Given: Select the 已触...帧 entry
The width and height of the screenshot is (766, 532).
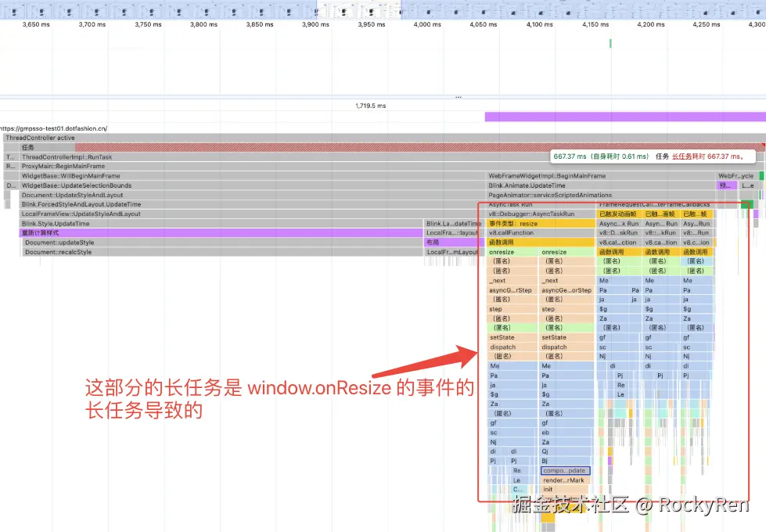Looking at the screenshot, I should pos(696,214).
